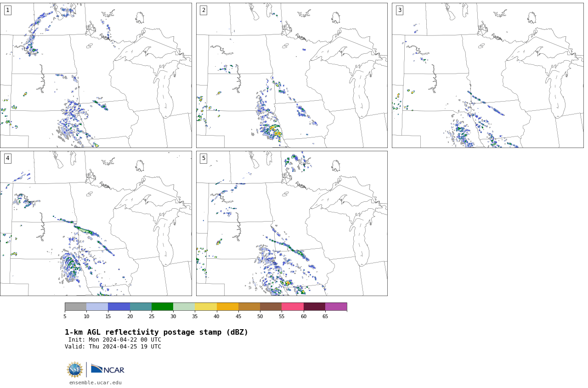The image size is (588, 388).
Task: Click the member label box '2'
Action: (204, 10)
